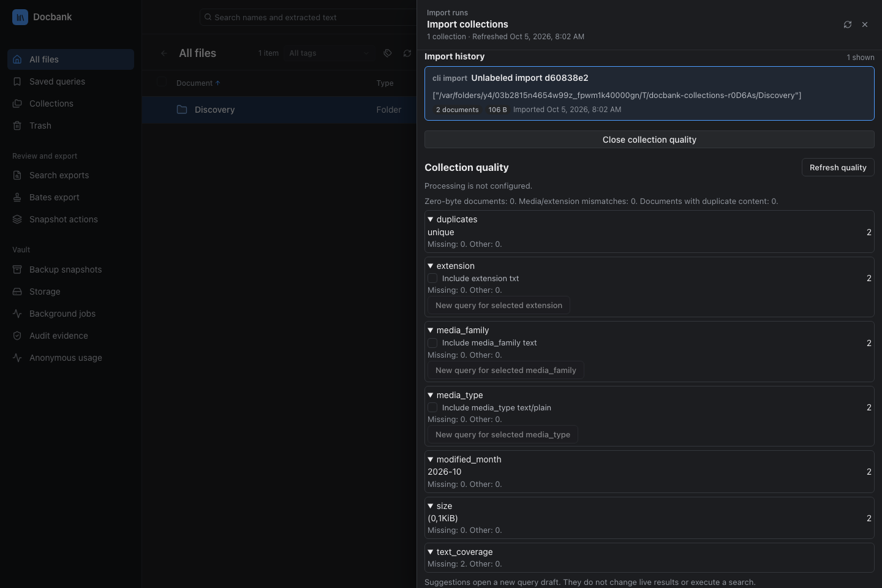Image resolution: width=882 pixels, height=588 pixels.
Task: Open Bates export stamp icon
Action: pos(17,197)
